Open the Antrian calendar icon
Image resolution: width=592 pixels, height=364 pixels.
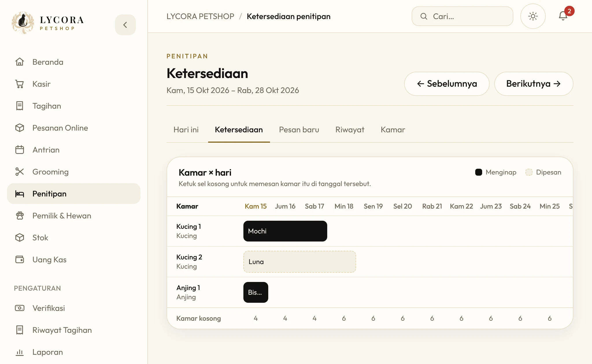[20, 150]
